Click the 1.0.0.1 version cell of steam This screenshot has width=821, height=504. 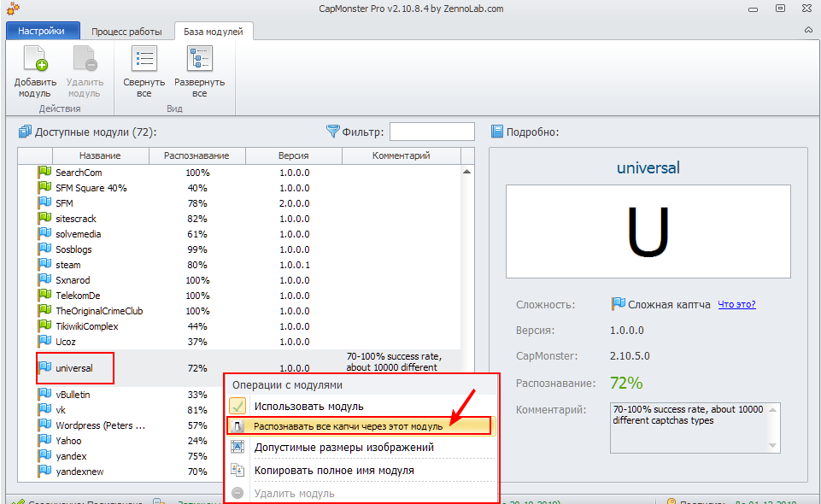(x=294, y=265)
